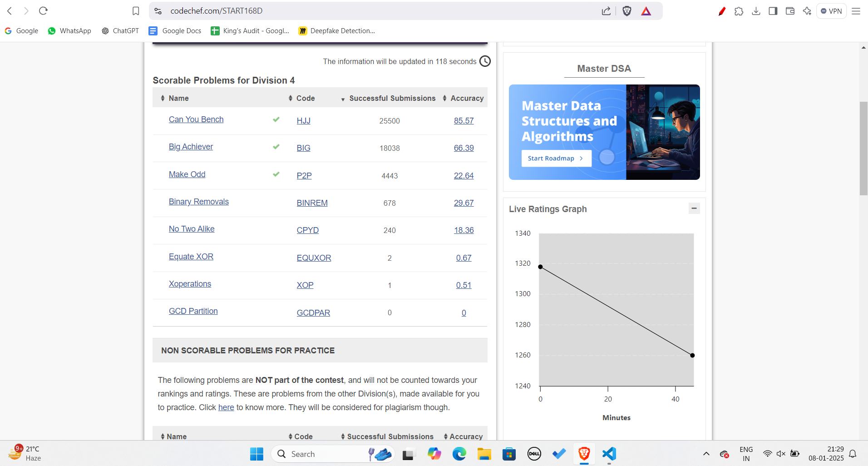Open the Can You Bench problem
The image size is (868, 466).
click(x=196, y=119)
